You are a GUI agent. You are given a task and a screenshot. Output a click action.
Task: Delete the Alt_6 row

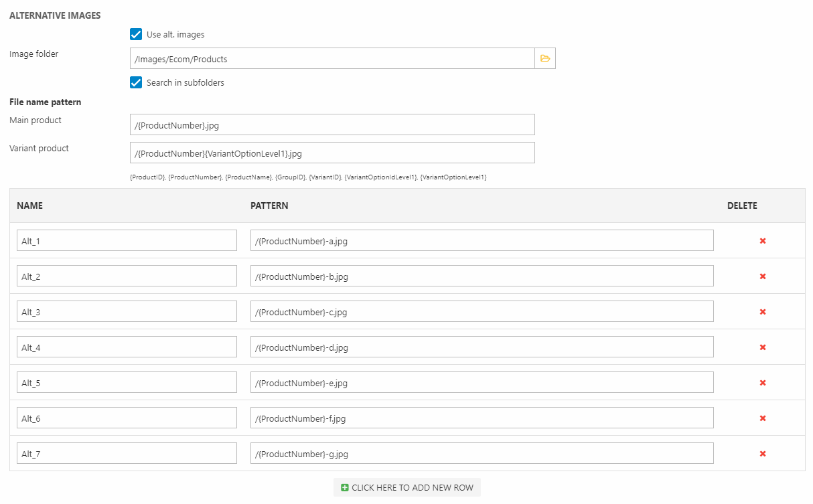point(762,418)
